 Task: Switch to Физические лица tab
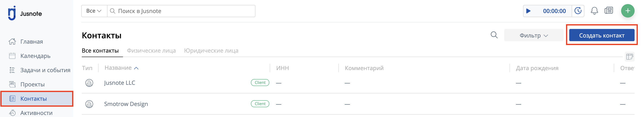click(151, 51)
